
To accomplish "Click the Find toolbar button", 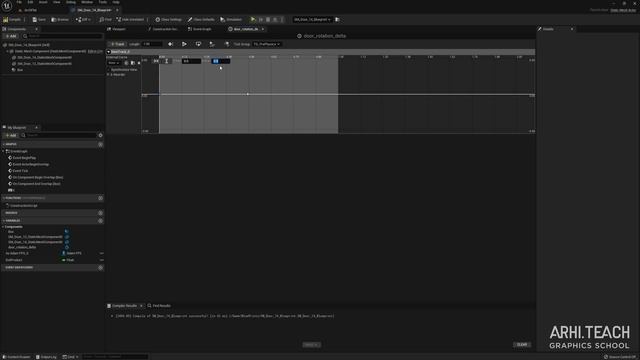I will tap(105, 19).
